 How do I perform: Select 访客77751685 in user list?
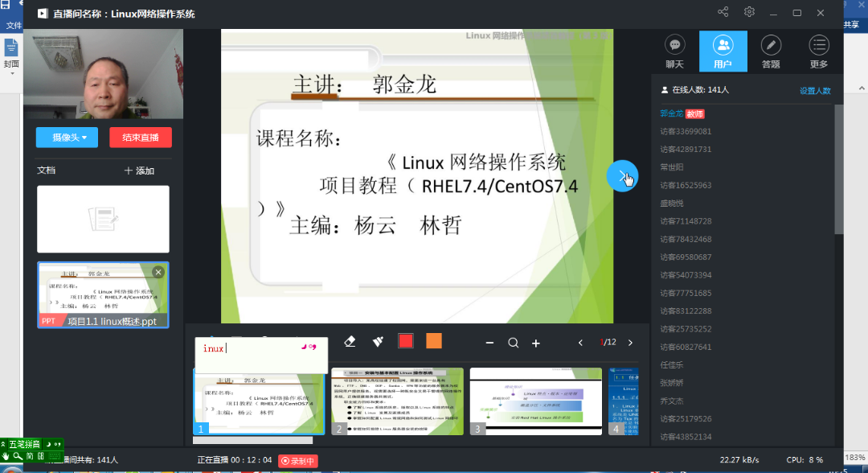click(x=686, y=293)
